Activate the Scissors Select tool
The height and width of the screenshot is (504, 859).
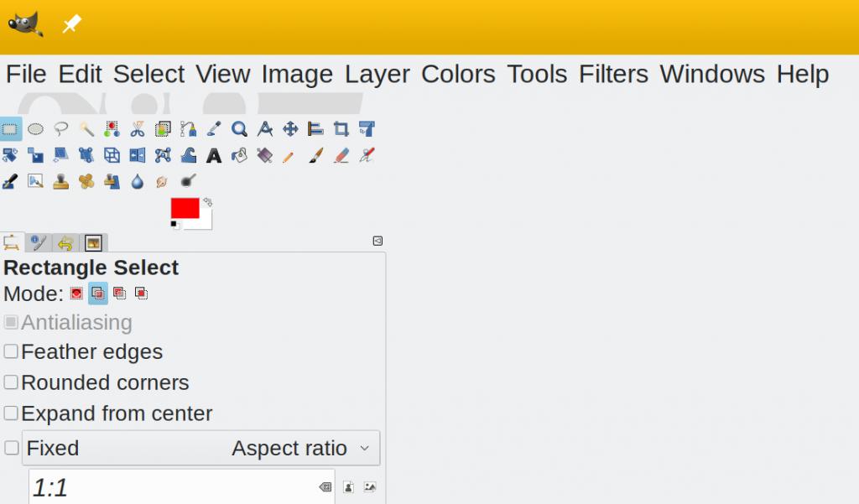point(138,129)
